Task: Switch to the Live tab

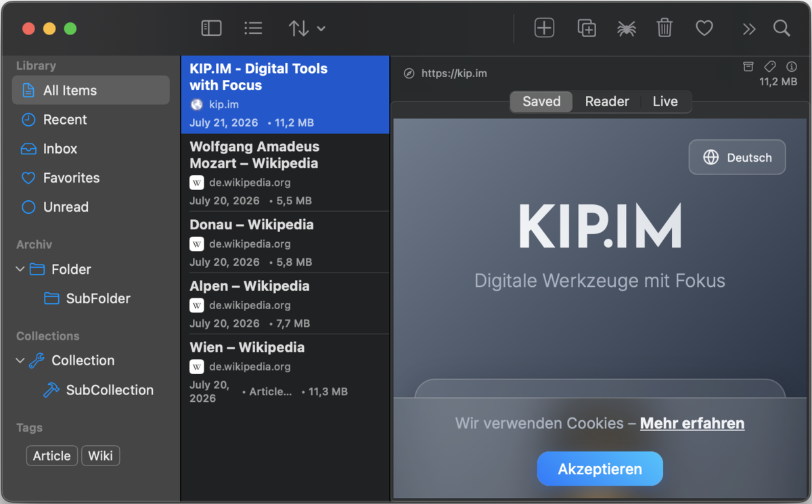Action: [665, 101]
